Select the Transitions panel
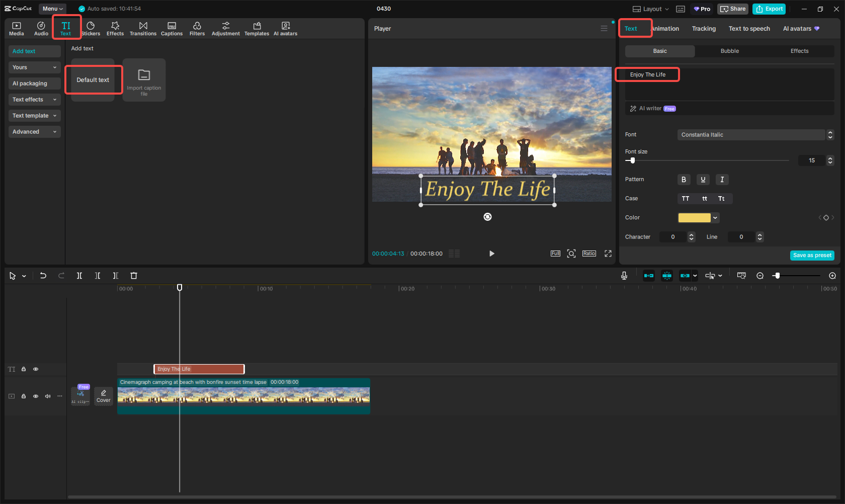This screenshot has height=504, width=845. coord(143,28)
